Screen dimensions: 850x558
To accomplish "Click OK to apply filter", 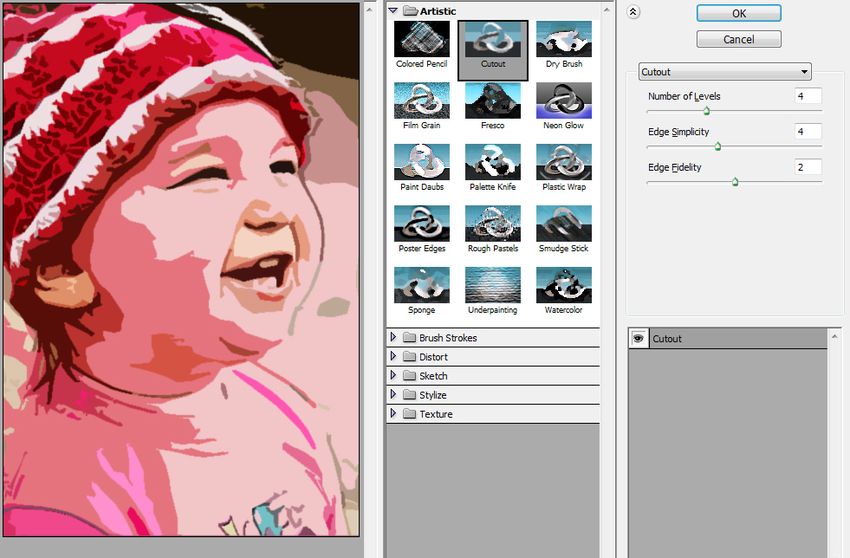I will tap(739, 14).
